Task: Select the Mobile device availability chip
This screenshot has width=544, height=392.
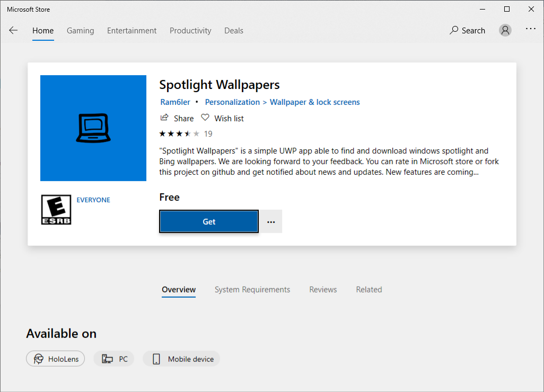Action: click(x=181, y=359)
